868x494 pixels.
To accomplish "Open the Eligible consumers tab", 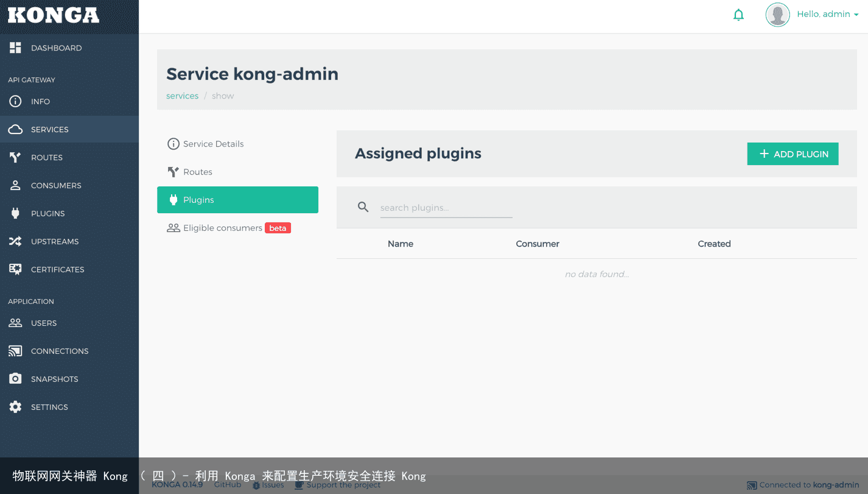I will pos(237,228).
